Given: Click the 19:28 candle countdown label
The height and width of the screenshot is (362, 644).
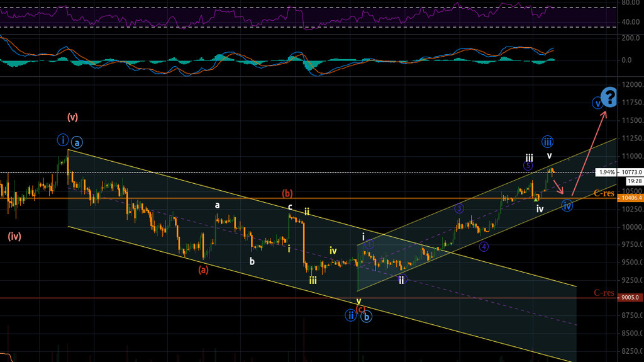Looking at the screenshot, I should (x=631, y=181).
